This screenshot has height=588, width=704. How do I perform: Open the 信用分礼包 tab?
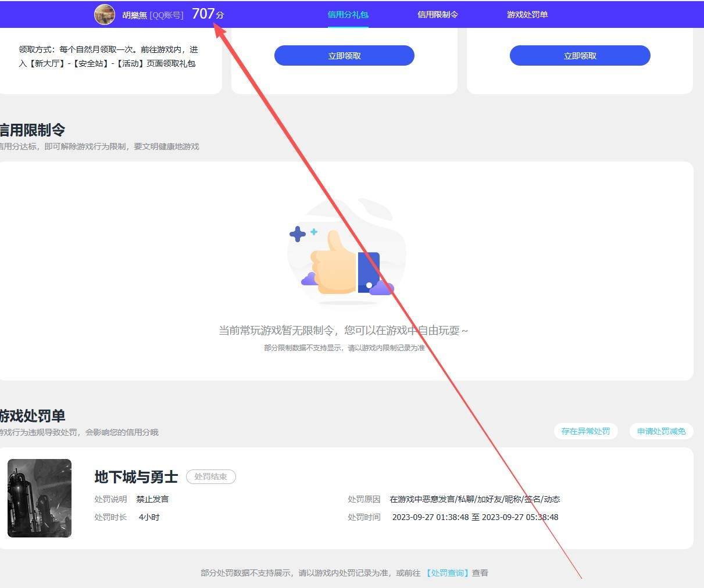pos(348,15)
